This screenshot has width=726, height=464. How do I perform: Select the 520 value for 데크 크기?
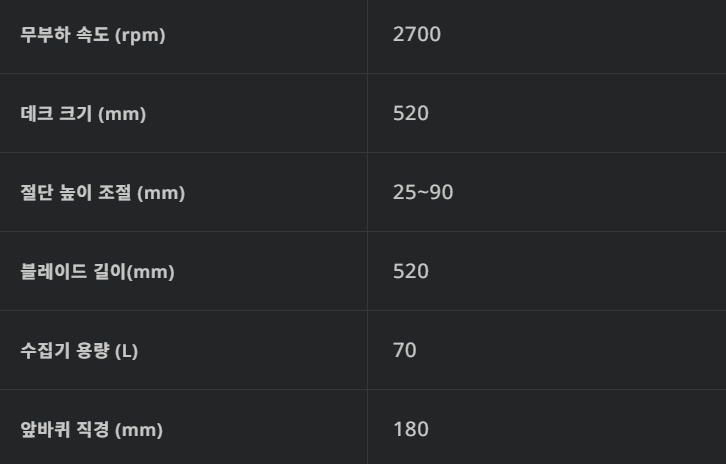pyautogui.click(x=410, y=114)
